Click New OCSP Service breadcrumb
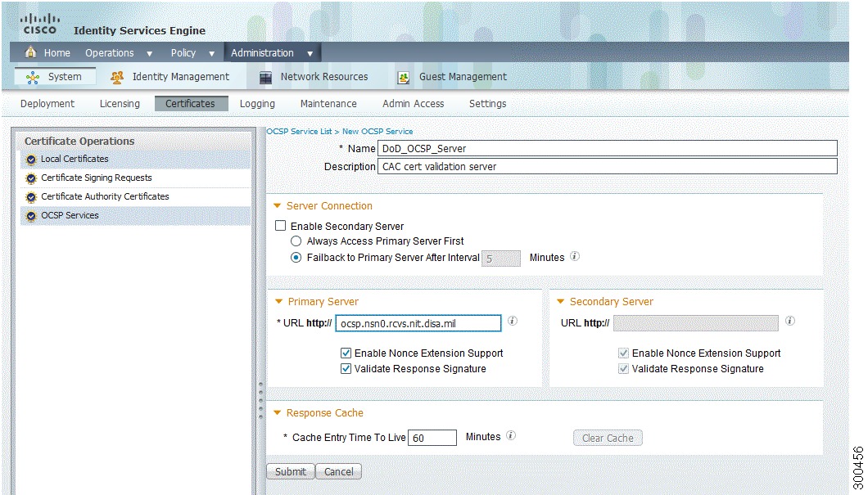The height and width of the screenshot is (495, 868). click(377, 131)
